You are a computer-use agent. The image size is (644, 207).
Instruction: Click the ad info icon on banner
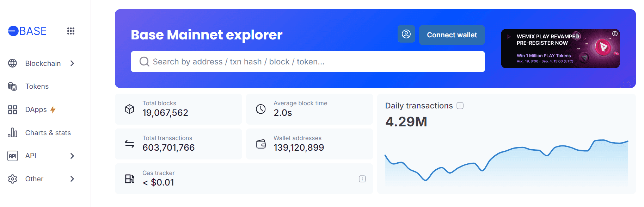coord(615,34)
